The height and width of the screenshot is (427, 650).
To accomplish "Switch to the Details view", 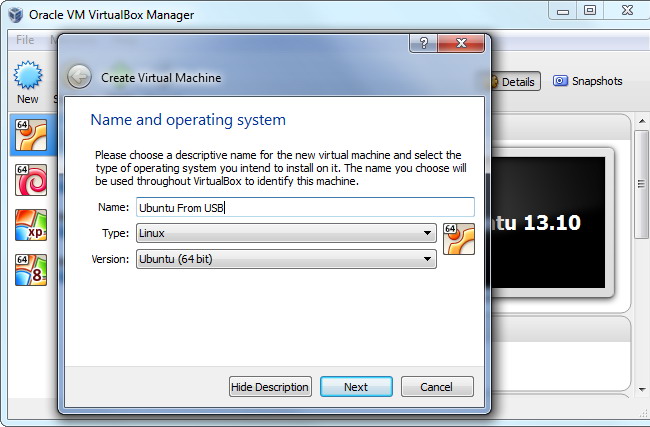I will (514, 82).
